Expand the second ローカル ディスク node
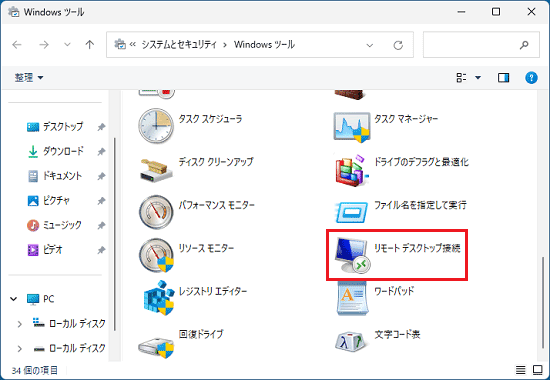The height and width of the screenshot is (380, 550). pos(20,349)
